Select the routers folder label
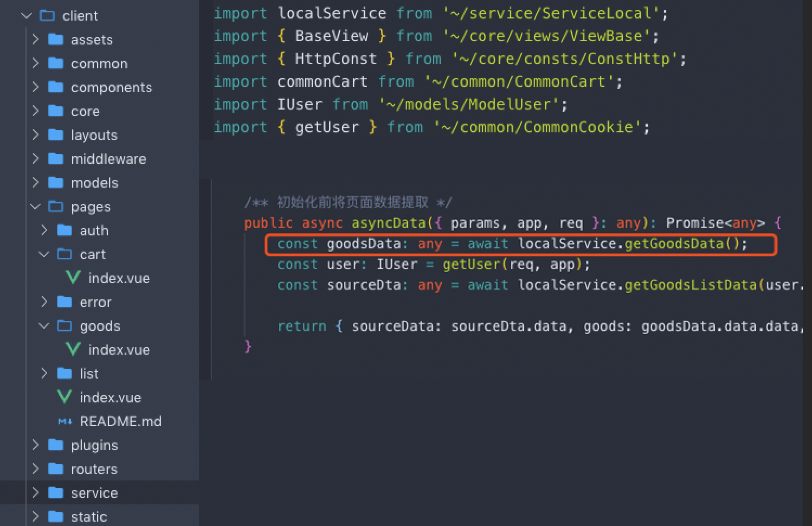Viewport: 812px width, 526px height. point(94,469)
